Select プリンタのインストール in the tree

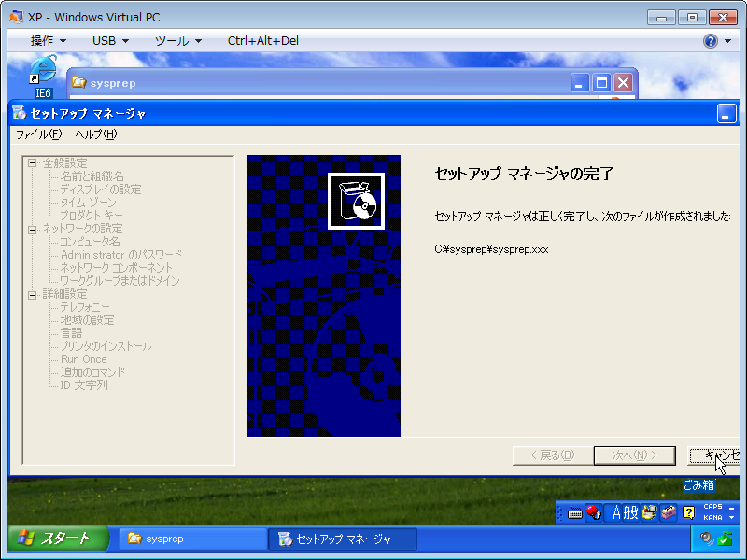106,346
